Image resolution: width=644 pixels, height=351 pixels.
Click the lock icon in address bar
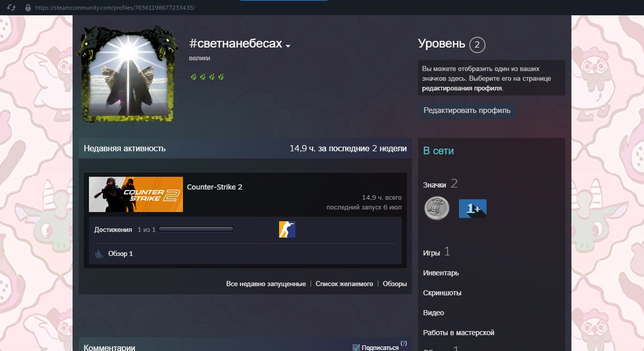[28, 8]
